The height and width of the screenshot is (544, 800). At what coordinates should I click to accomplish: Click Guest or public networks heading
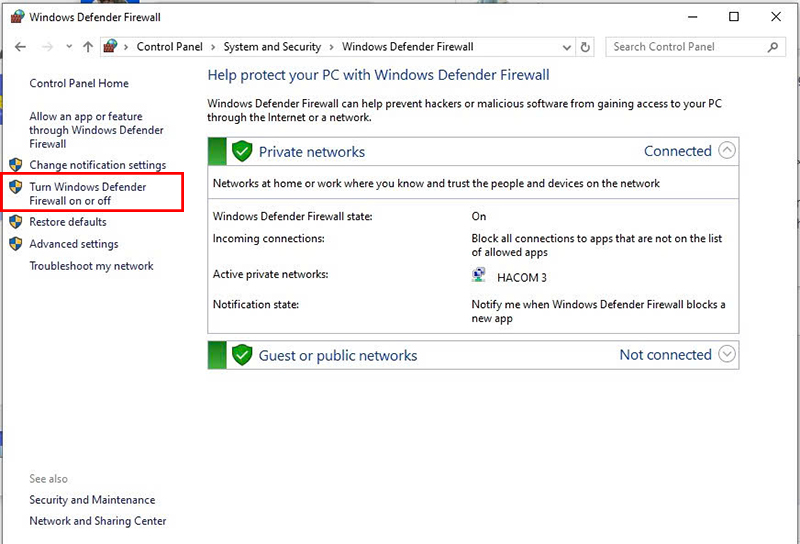pyautogui.click(x=338, y=355)
